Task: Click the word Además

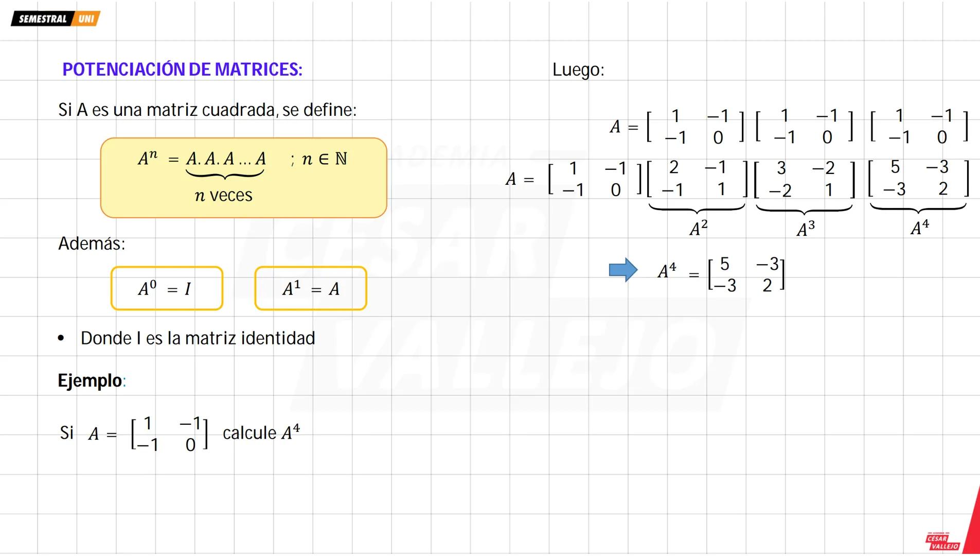Action: 92,244
